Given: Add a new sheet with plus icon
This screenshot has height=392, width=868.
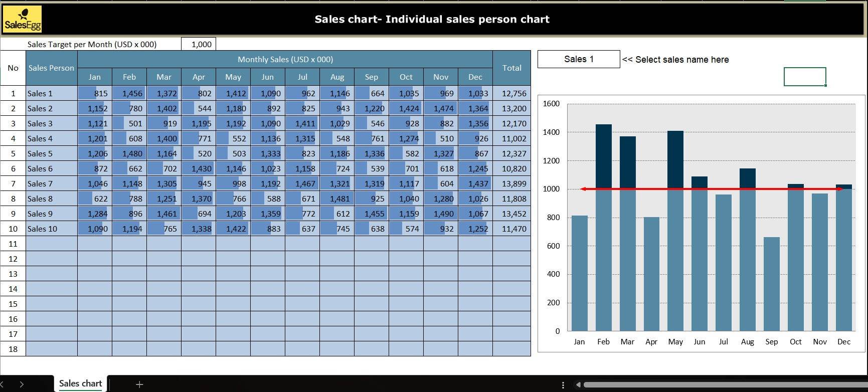Looking at the screenshot, I should click(139, 384).
